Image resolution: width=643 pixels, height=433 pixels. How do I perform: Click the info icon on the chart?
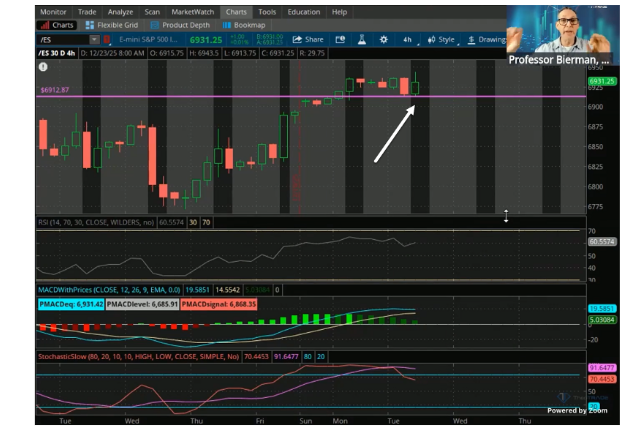pyautogui.click(x=43, y=67)
